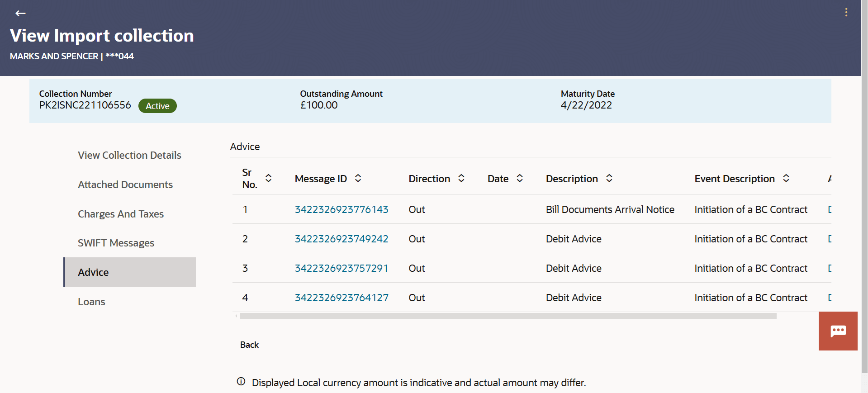
Task: Select Charges And Taxes in sidebar
Action: tap(121, 214)
